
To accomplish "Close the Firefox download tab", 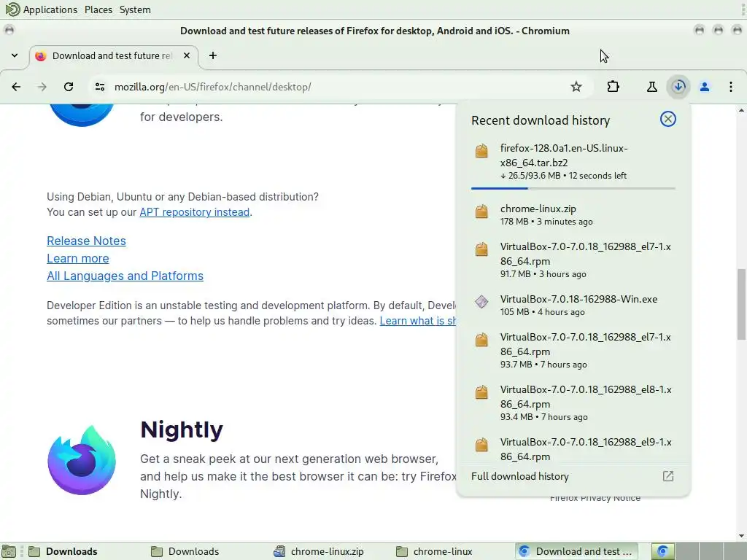I will click(x=187, y=55).
